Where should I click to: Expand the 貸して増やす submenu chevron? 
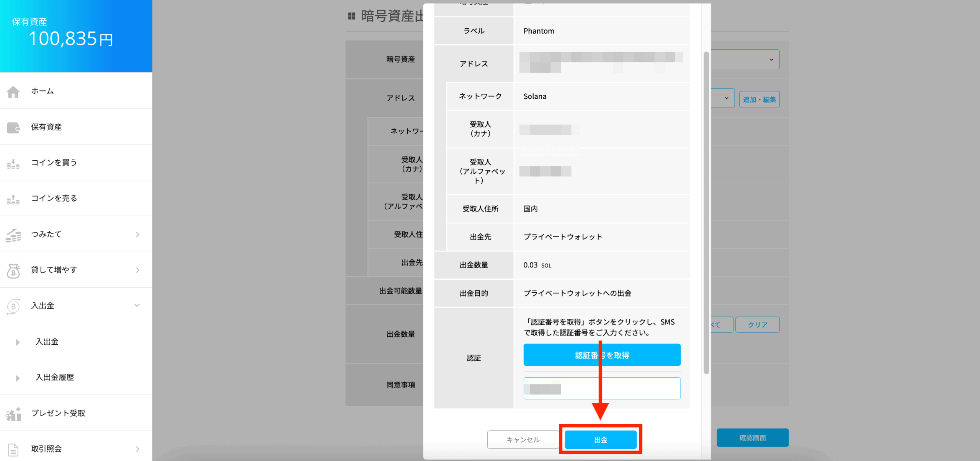coord(137,270)
